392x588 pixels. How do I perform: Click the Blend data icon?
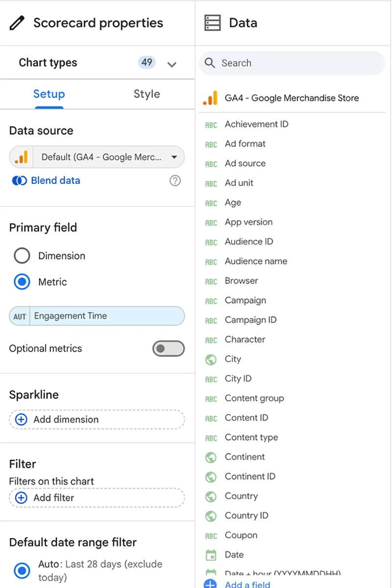pos(19,180)
